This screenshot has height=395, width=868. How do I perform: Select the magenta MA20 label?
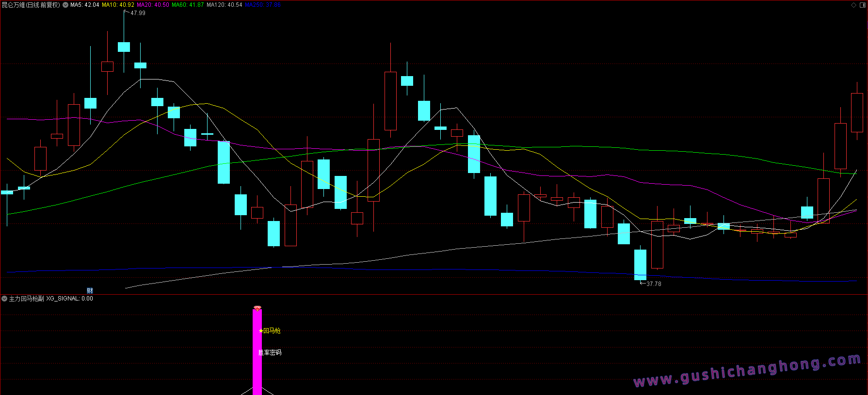click(153, 5)
